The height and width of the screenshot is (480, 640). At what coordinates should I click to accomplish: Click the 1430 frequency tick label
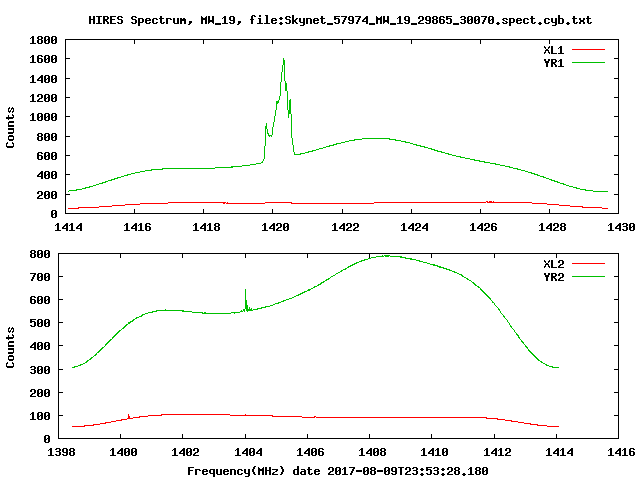tap(621, 227)
